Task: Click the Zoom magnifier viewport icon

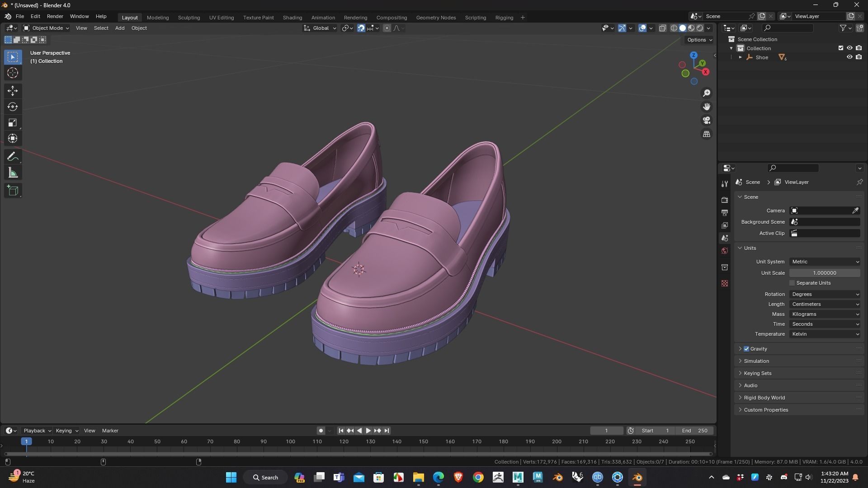Action: pyautogui.click(x=707, y=93)
